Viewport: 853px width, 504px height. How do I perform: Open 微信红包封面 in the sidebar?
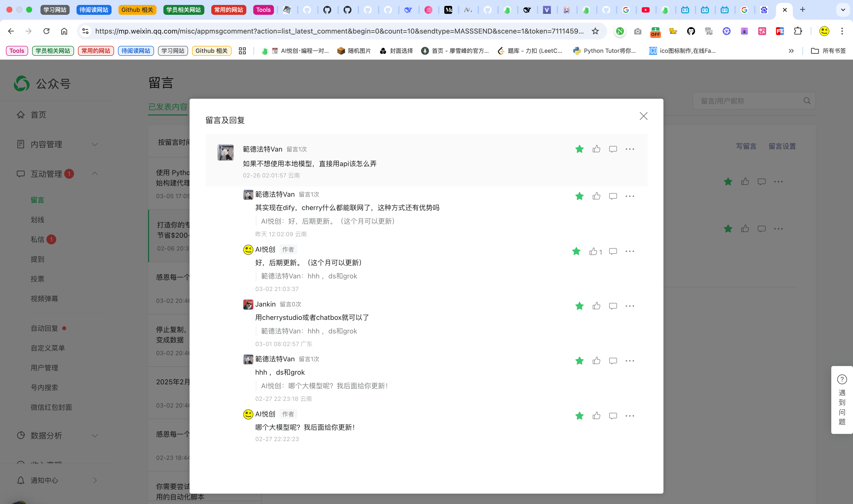(51, 407)
